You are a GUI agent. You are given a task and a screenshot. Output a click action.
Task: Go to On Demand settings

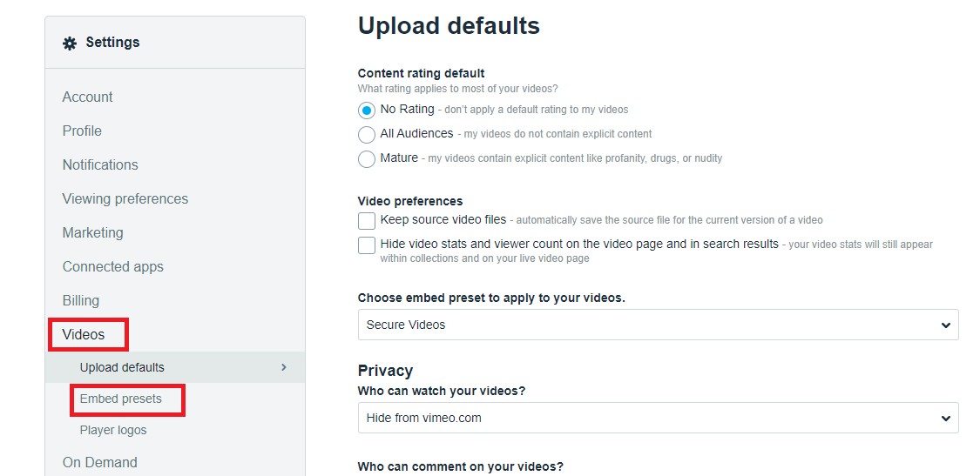[100, 463]
